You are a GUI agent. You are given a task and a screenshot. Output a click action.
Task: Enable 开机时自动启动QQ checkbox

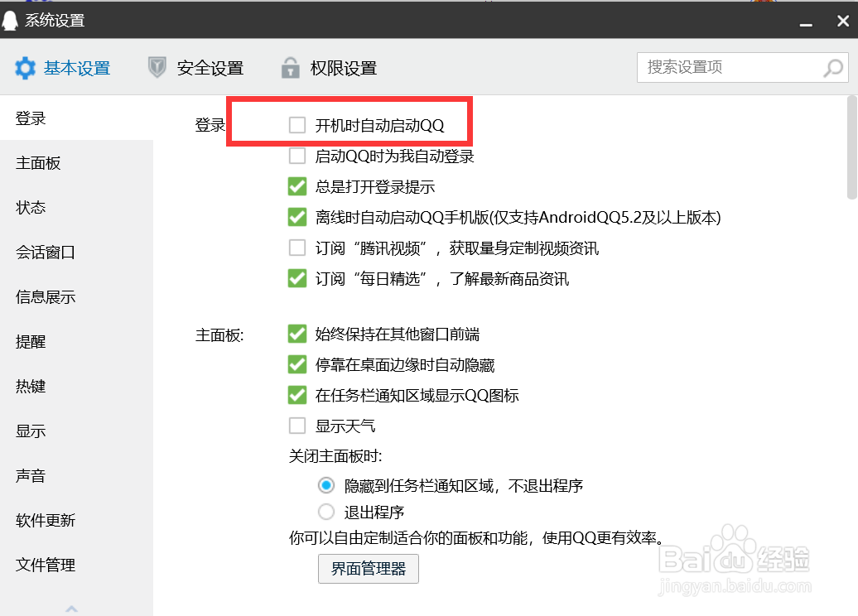[297, 125]
